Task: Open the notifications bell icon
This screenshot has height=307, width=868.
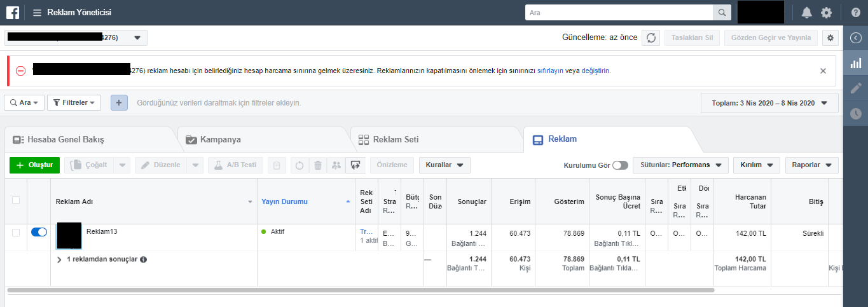Action: [807, 13]
